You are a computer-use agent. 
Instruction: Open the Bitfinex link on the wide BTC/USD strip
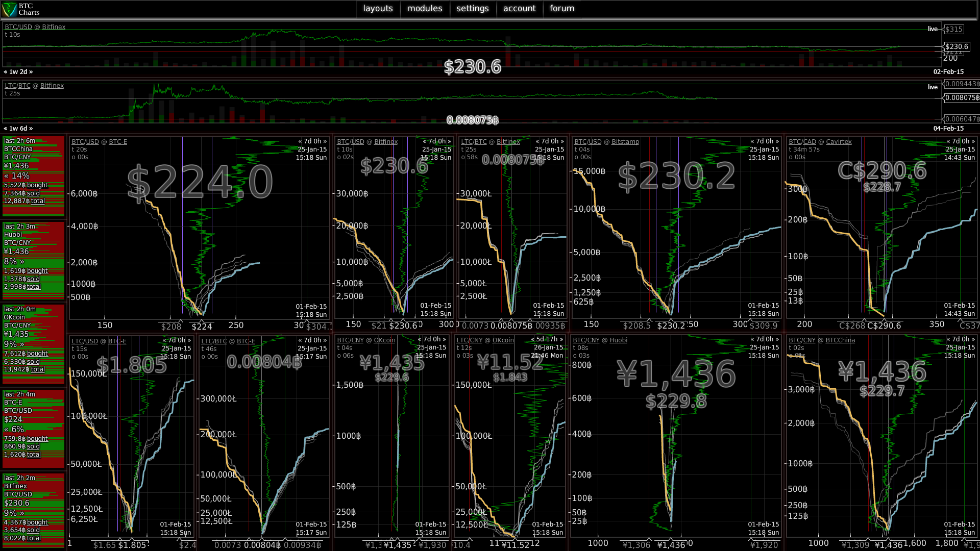pos(54,27)
